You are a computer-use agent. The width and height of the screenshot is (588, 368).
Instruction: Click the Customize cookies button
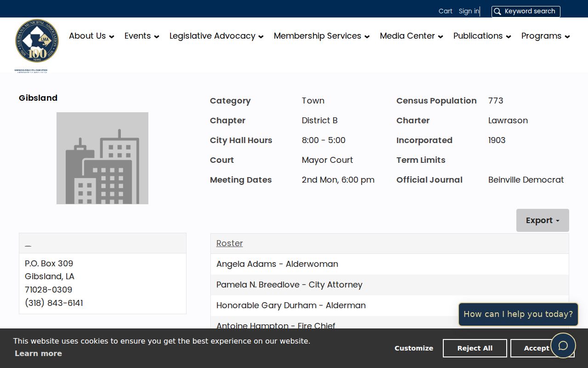[414, 348]
